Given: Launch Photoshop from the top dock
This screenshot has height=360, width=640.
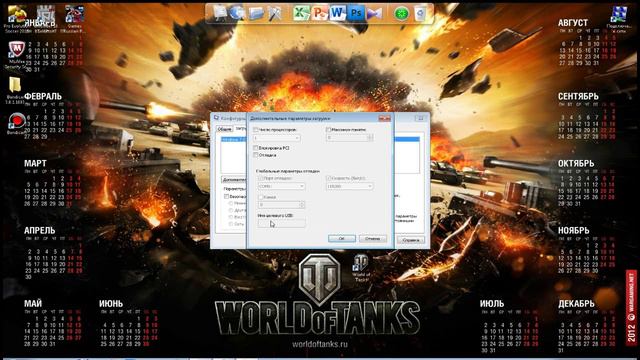Looking at the screenshot, I should point(356,13).
